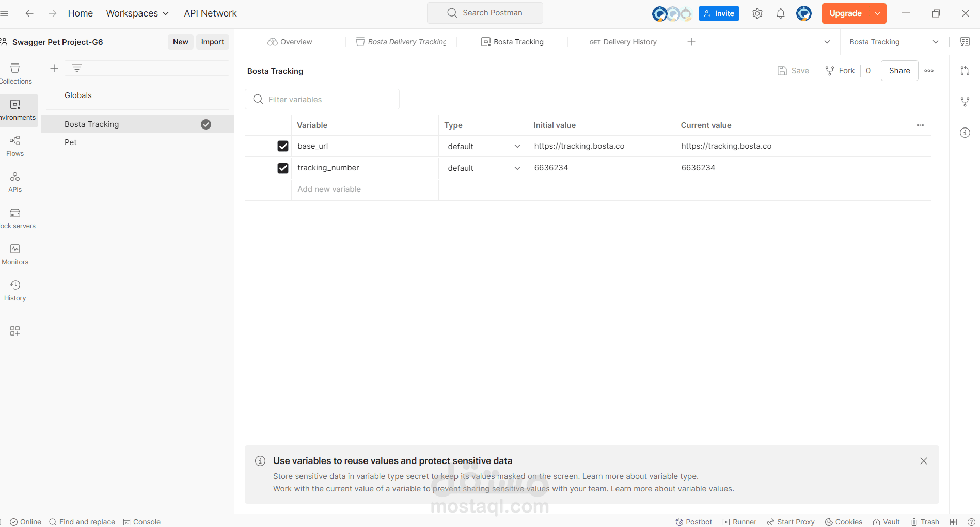Image resolution: width=980 pixels, height=527 pixels.
Task: Open the hamburger menu
Action: 4,13
